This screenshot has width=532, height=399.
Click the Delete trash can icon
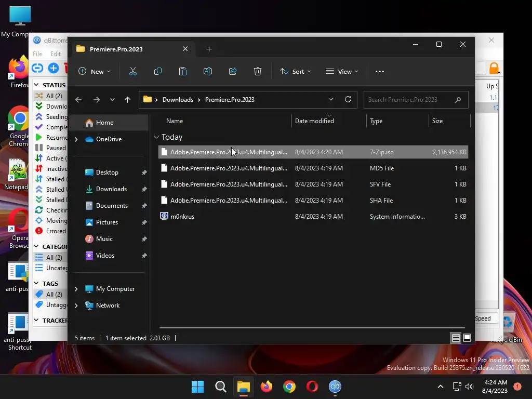258,72
